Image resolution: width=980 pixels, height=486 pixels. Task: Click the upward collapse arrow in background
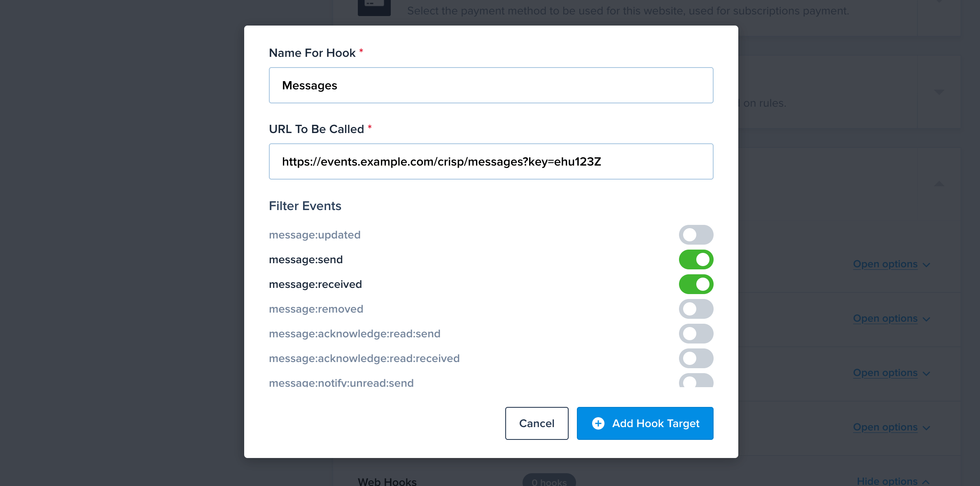pyautogui.click(x=939, y=184)
